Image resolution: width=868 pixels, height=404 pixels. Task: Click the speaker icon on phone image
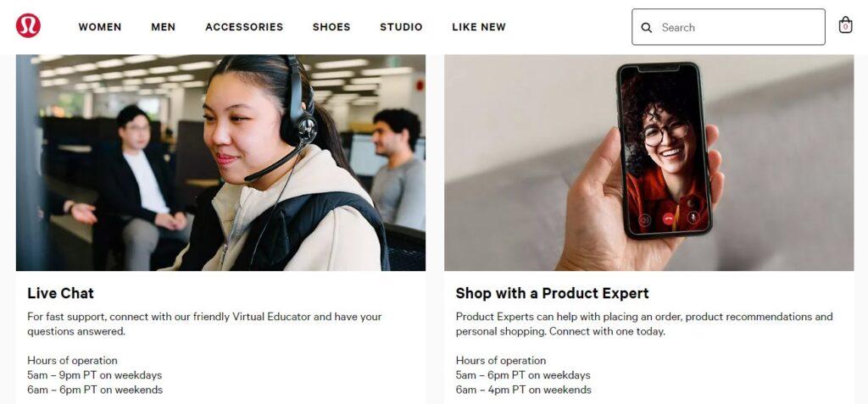(645, 219)
